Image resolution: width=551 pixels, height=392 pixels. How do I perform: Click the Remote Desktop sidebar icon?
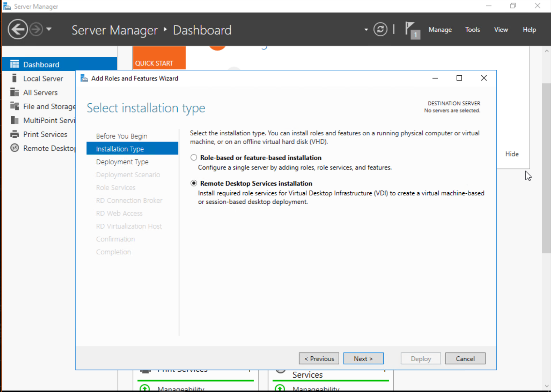(x=15, y=148)
